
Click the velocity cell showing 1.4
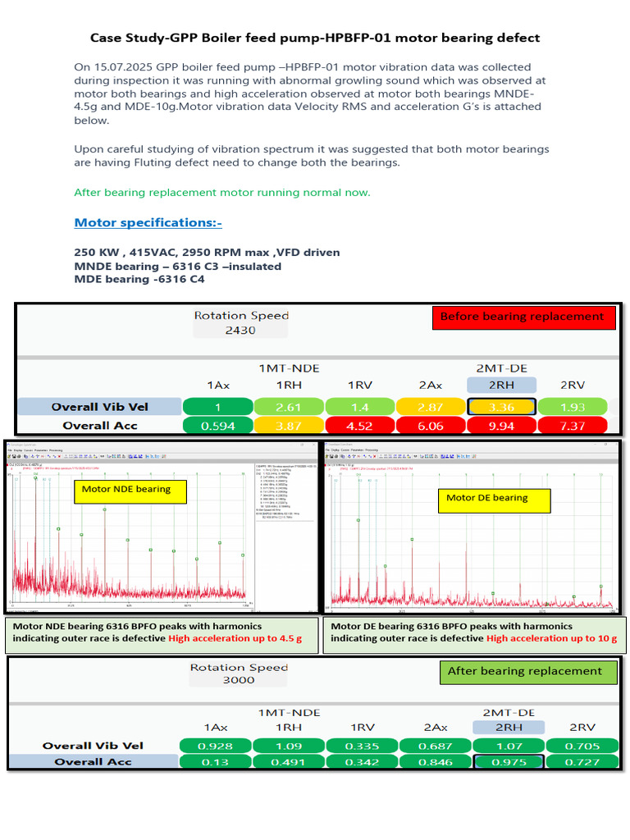[359, 407]
